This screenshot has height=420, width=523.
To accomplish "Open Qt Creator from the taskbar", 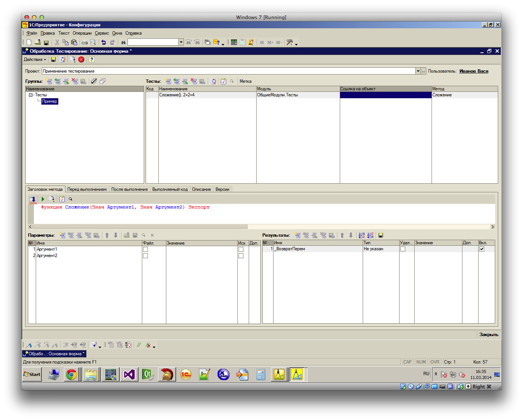I will pos(148,374).
